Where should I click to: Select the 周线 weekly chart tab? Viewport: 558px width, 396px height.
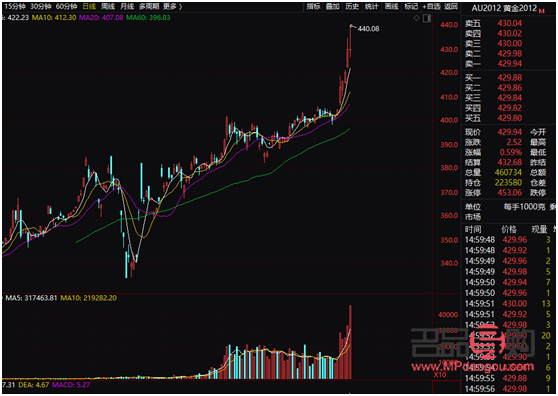coord(108,7)
